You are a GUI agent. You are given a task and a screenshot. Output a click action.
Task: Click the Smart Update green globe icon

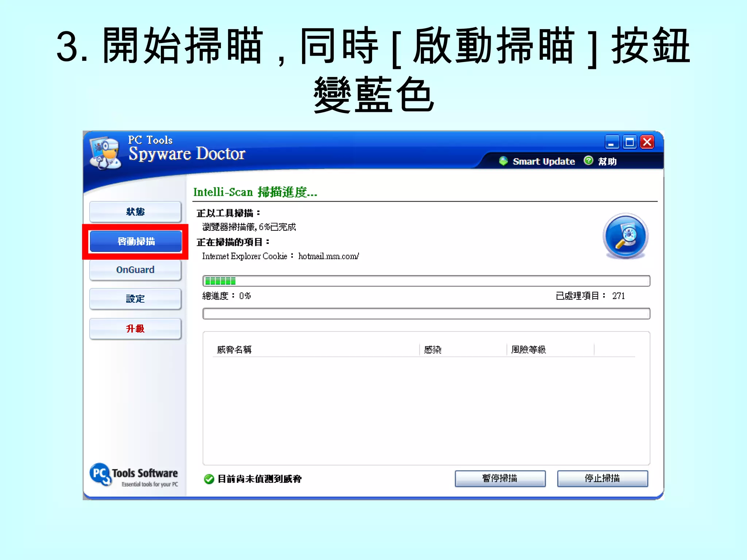tap(503, 161)
